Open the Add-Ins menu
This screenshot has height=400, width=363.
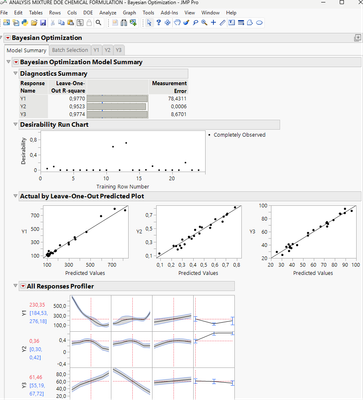169,13
